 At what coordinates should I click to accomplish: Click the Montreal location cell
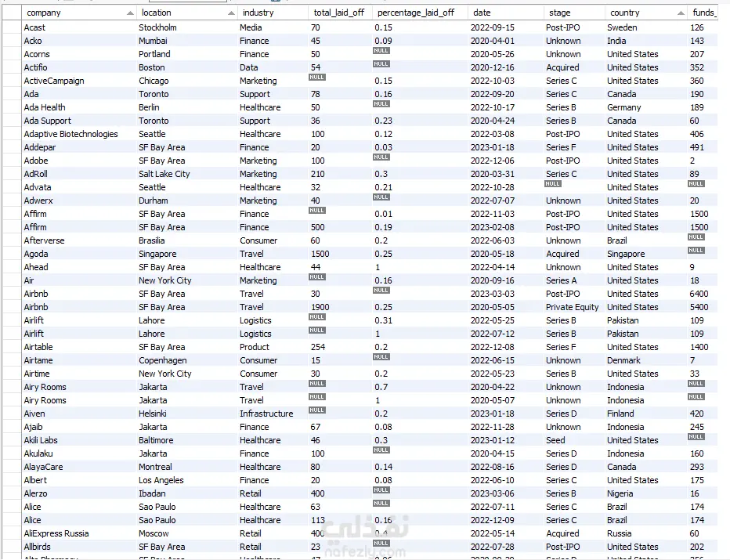[186, 467]
